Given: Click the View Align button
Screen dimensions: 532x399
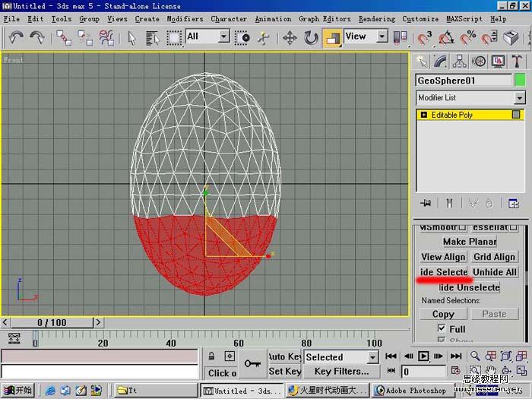Looking at the screenshot, I should pos(443,257).
